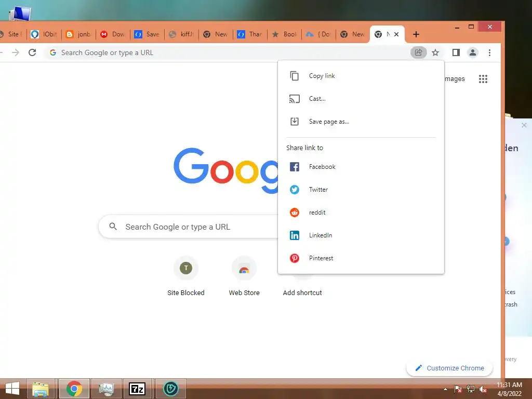This screenshot has width=532, height=399.
Task: Share link to reddit
Action: pos(361,212)
